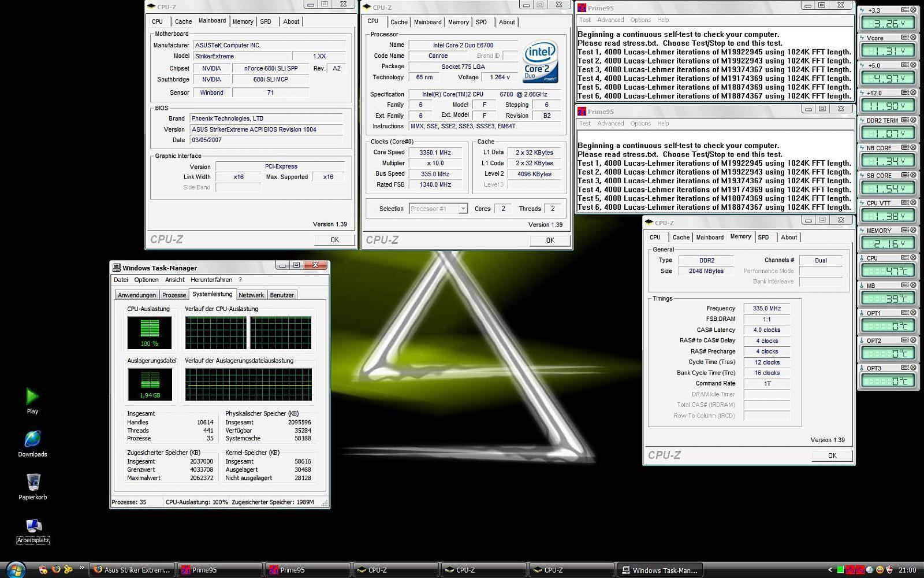Click OK in the Mainboard CPU-Z window
Viewport: 924px width, 578px height.
334,239
